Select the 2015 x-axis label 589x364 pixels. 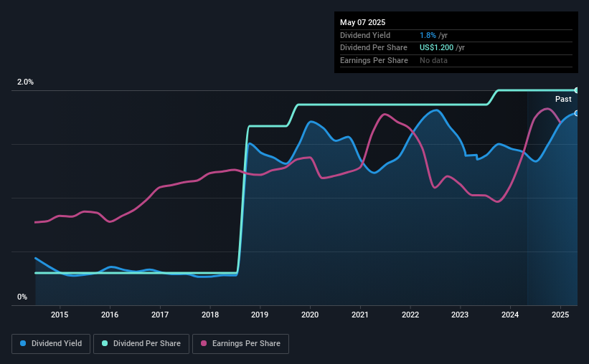[60, 315]
